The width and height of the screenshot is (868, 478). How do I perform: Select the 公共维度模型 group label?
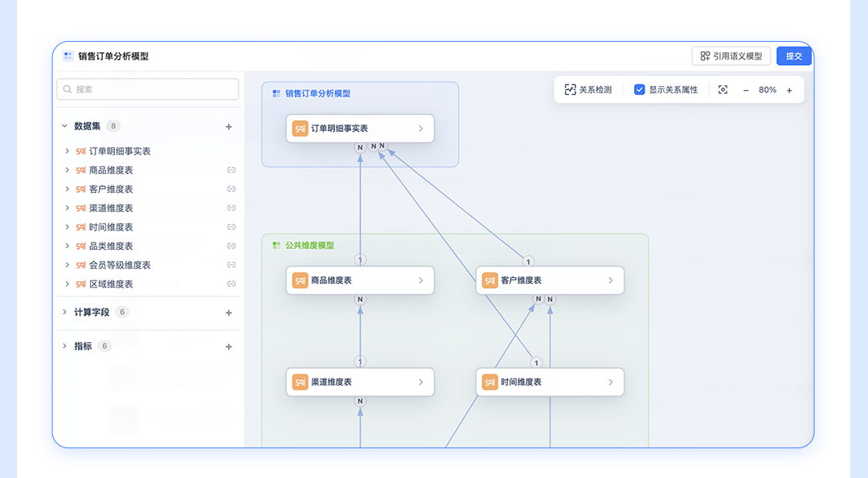tap(309, 245)
